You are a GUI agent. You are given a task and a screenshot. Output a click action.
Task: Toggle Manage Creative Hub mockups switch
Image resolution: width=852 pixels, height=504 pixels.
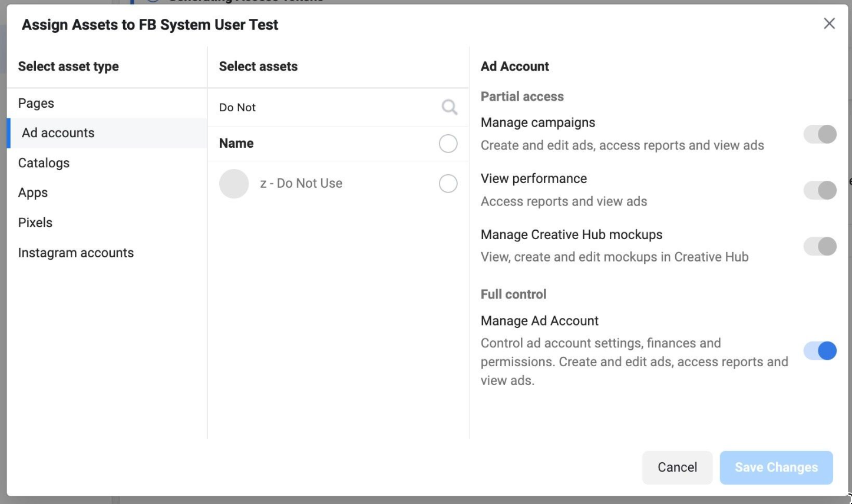820,246
